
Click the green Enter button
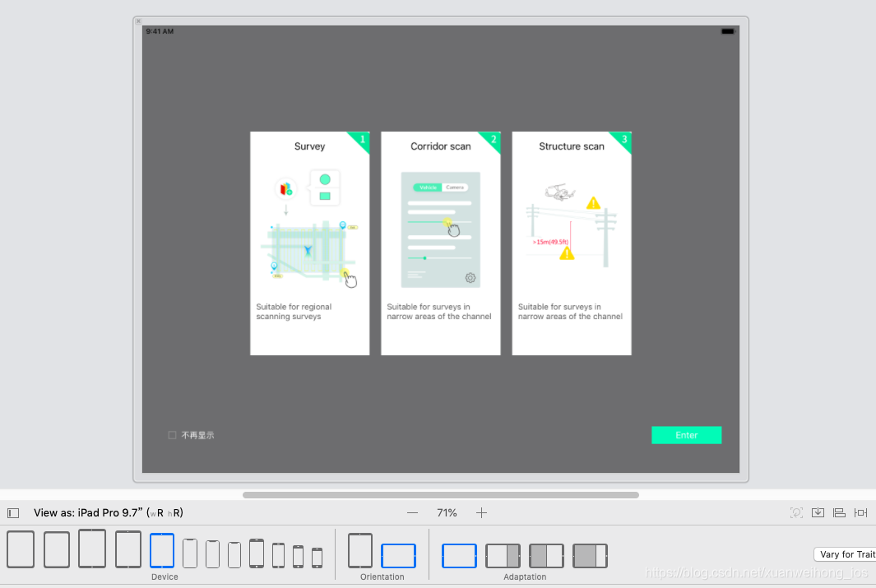pos(687,435)
